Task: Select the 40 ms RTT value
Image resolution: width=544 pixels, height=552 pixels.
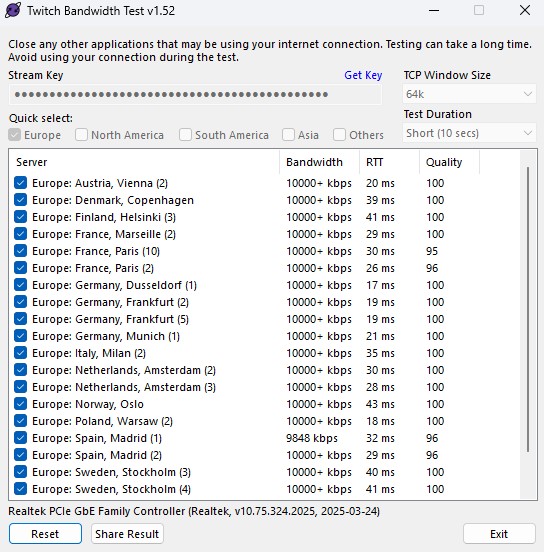Action: (x=380, y=472)
